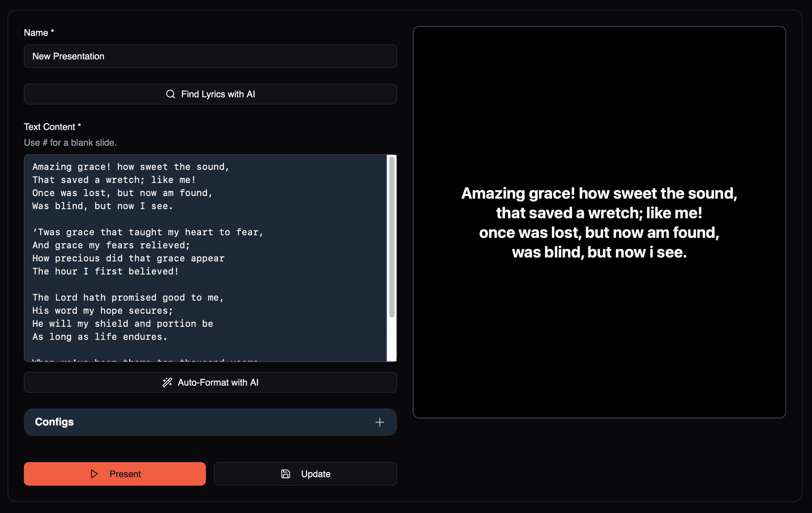Select the magic wand Auto-Format icon
812x513 pixels.
[x=167, y=382]
